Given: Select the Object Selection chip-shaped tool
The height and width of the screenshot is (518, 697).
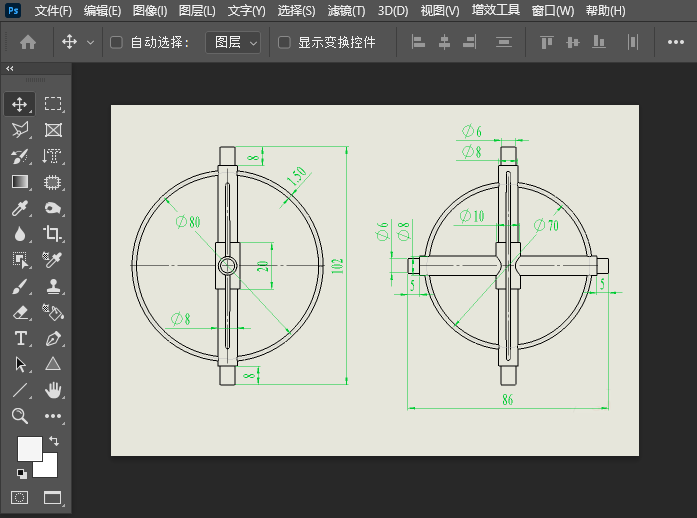Looking at the screenshot, I should point(52,182).
